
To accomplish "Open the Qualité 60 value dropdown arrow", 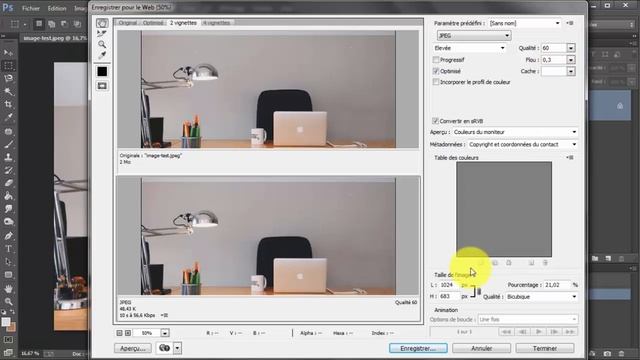I will tap(571, 48).
